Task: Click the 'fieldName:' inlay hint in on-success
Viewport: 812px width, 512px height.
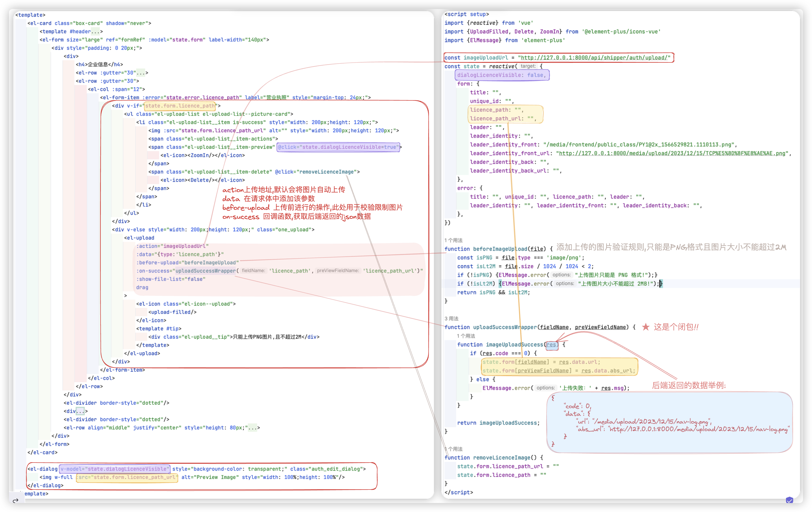Action: click(x=253, y=271)
